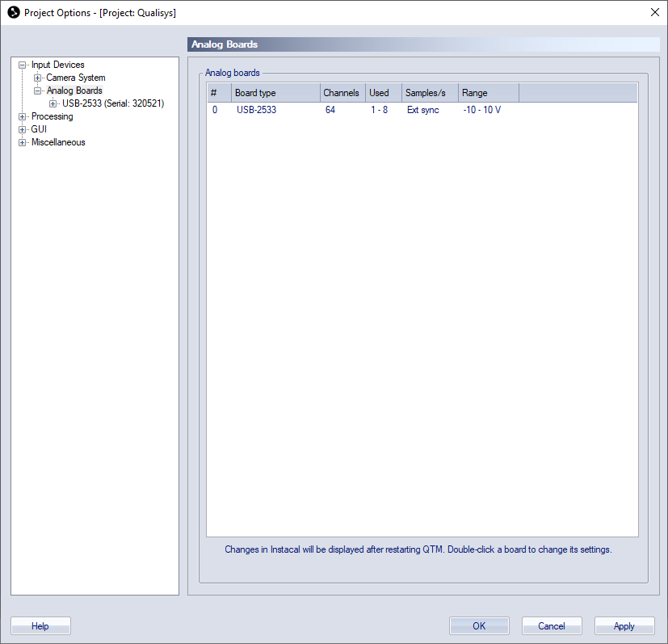Expand the GUI tree node
The image size is (668, 644).
click(23, 130)
